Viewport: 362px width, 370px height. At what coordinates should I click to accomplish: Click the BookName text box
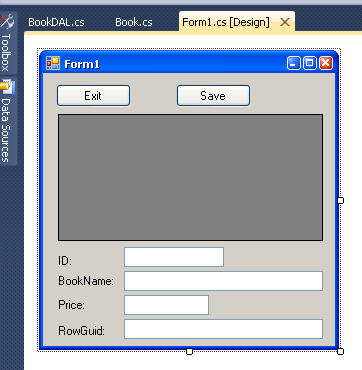[223, 281]
